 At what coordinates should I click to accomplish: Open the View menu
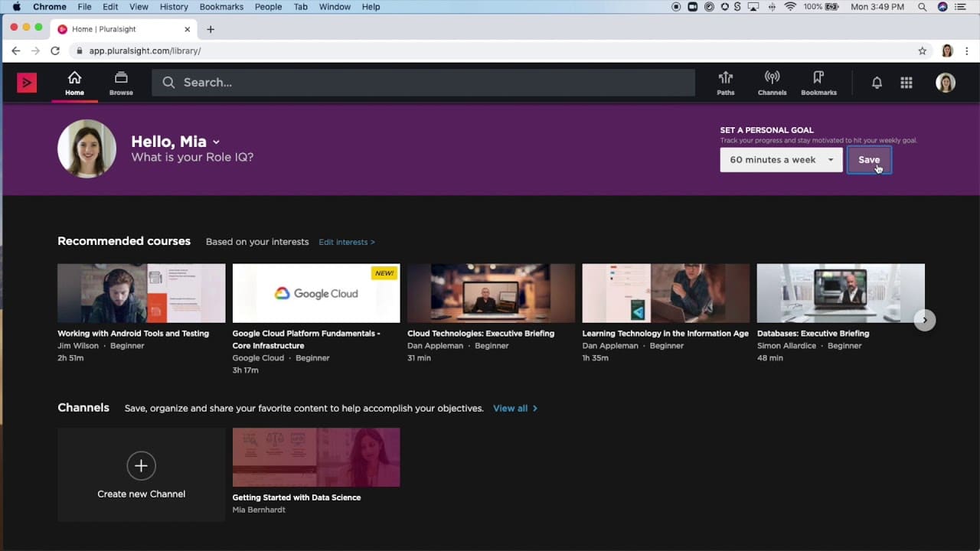pos(139,7)
